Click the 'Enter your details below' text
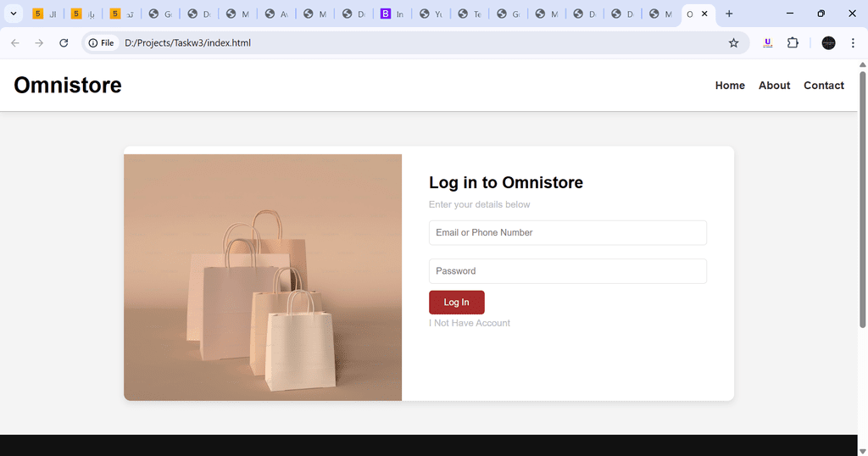This screenshot has width=868, height=456. pyautogui.click(x=480, y=204)
